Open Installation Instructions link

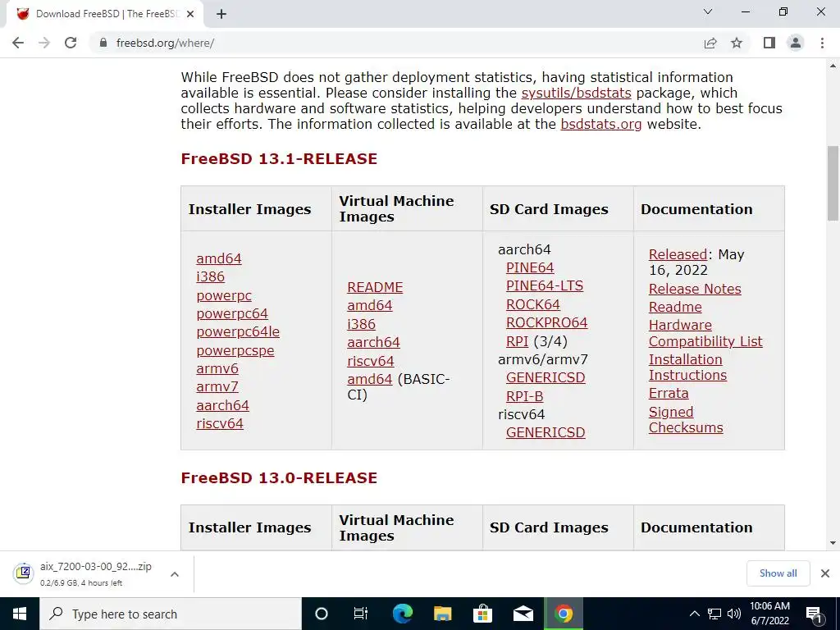tap(687, 367)
